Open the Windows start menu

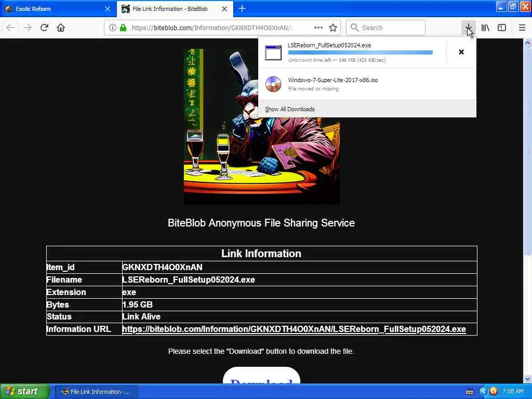click(x=25, y=392)
